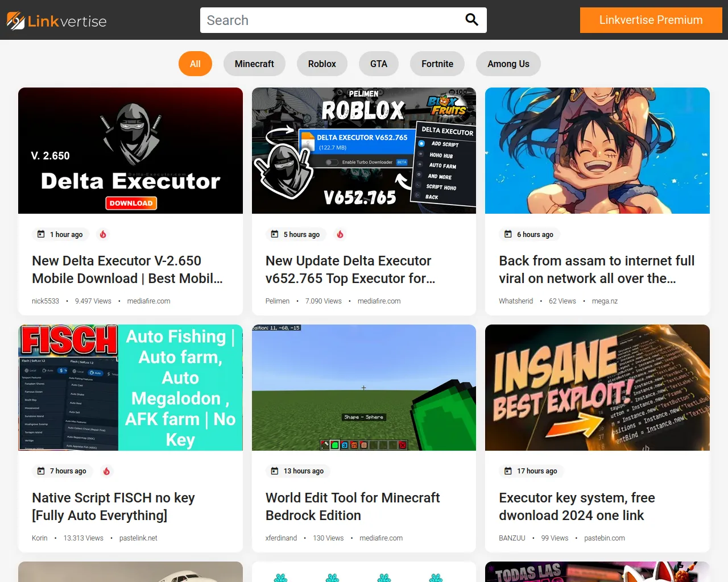Click the "17 hours ago" timestamp
The height and width of the screenshot is (582, 728).
click(x=537, y=471)
